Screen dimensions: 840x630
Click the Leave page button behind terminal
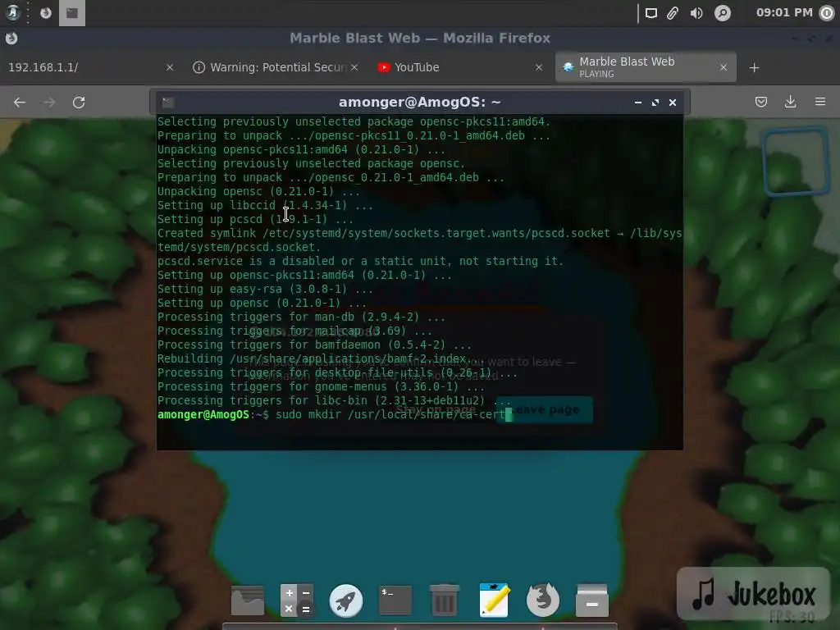(x=546, y=410)
